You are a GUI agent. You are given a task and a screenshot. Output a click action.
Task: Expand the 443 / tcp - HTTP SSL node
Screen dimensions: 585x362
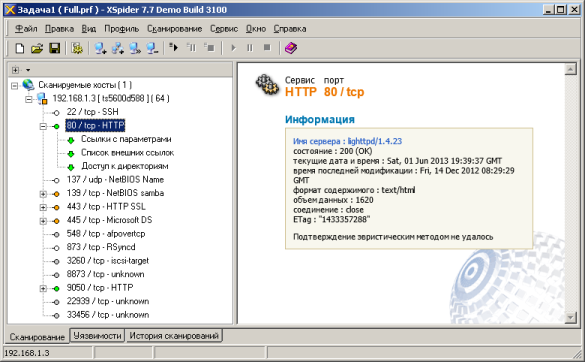click(x=43, y=207)
